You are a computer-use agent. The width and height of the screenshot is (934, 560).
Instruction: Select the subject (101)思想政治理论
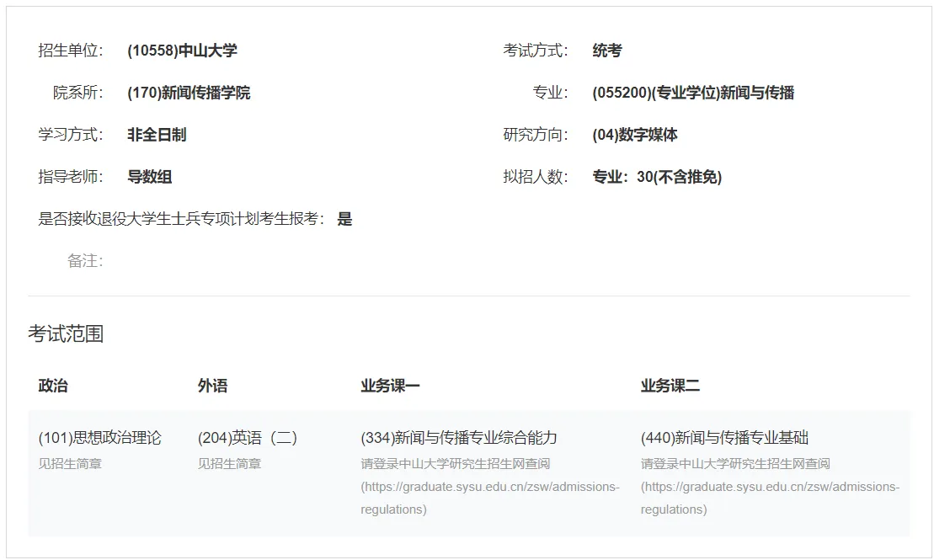99,438
